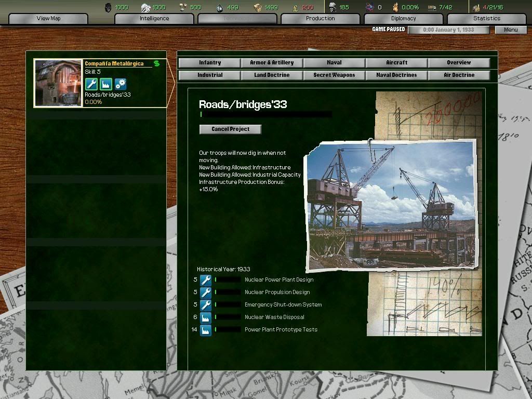This screenshot has height=399, width=532.
Task: Click factory icon beside Nuclear Waste Disposal
Action: click(206, 317)
